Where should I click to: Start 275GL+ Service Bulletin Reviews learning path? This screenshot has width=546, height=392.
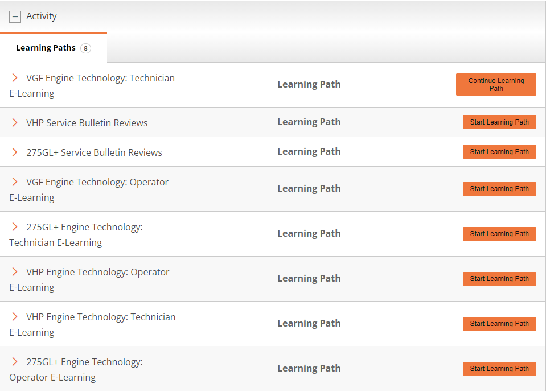(499, 152)
